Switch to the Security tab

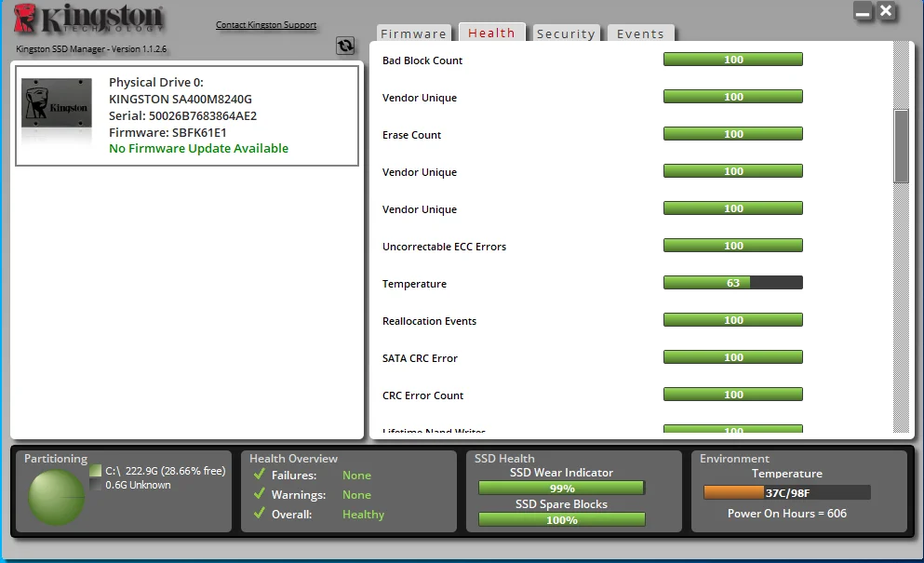[566, 34]
